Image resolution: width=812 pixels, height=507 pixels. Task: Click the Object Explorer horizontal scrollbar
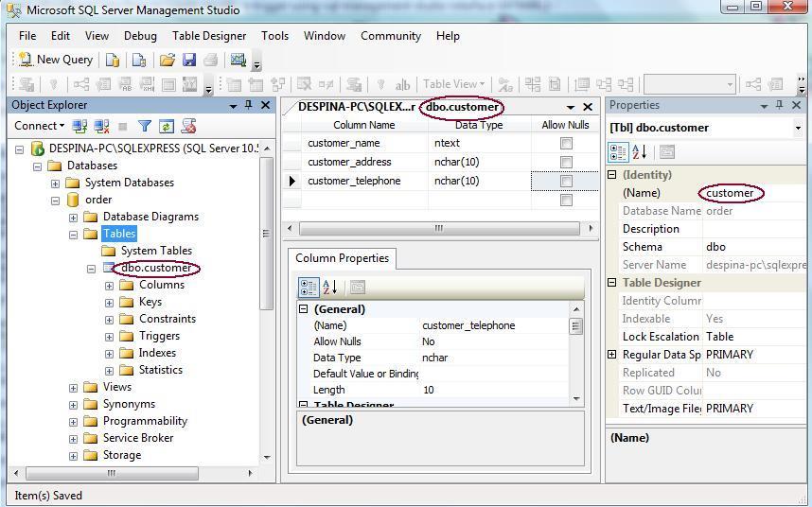coord(112,473)
